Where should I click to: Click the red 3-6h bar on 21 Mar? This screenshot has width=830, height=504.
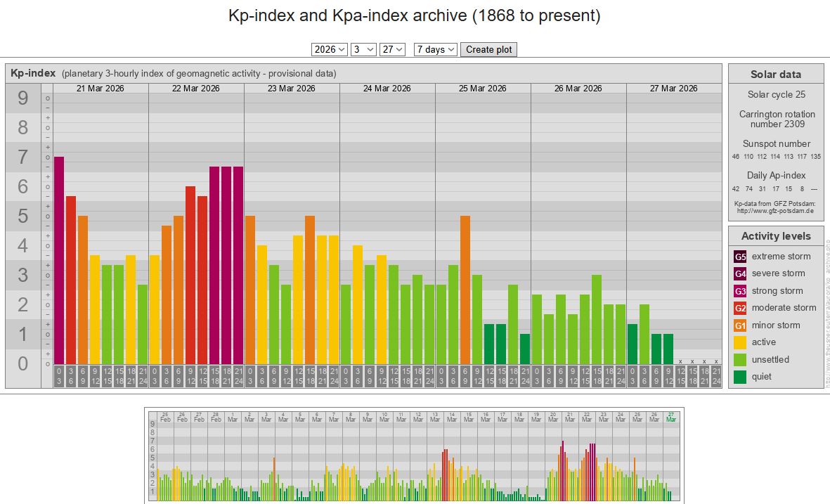coord(71,280)
